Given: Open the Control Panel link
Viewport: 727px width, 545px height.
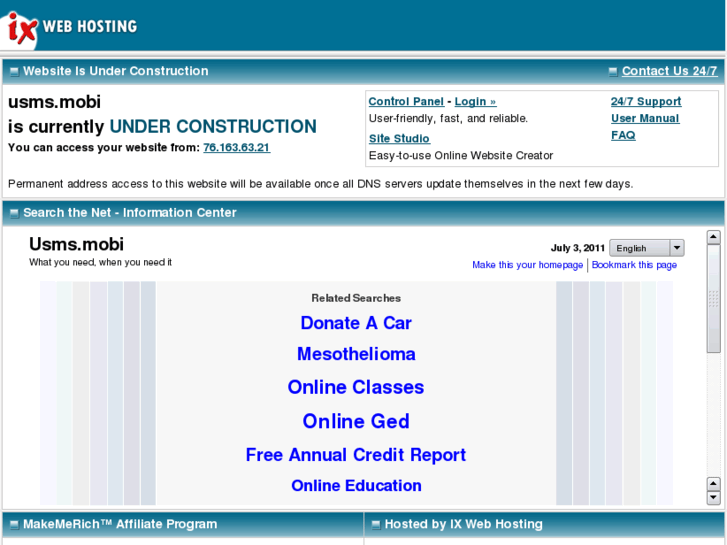Looking at the screenshot, I should click(x=406, y=102).
